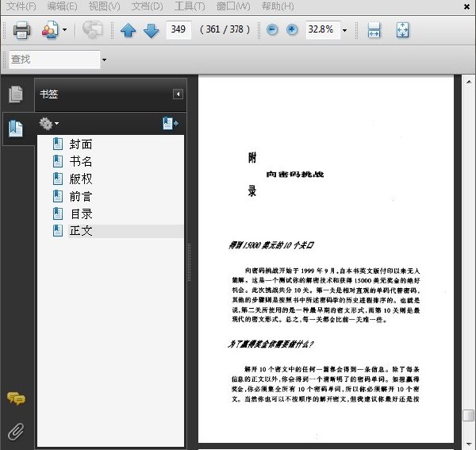Zoom out with the minus button

click(x=272, y=29)
